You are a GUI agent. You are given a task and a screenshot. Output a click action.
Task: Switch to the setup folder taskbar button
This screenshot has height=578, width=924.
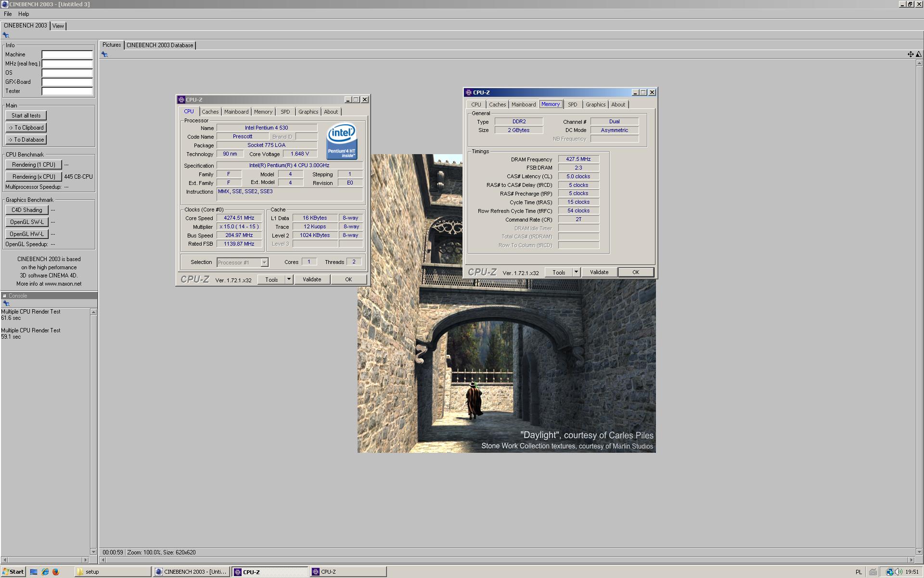click(113, 572)
